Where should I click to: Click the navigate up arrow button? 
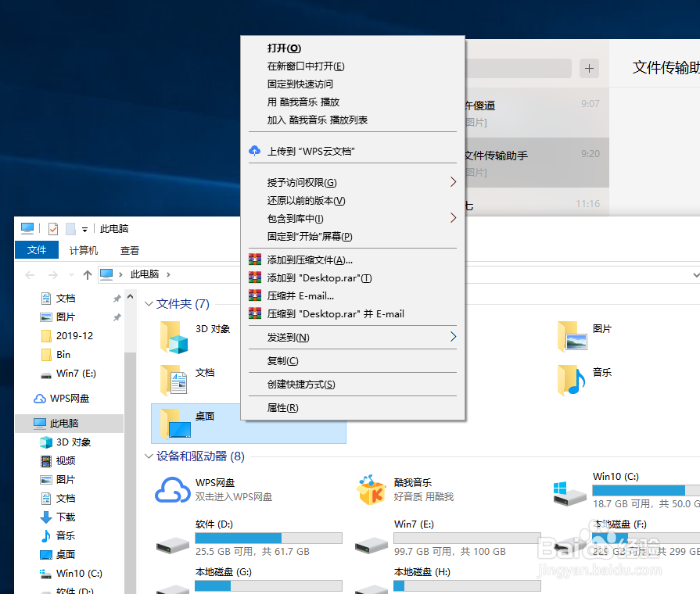(88, 274)
